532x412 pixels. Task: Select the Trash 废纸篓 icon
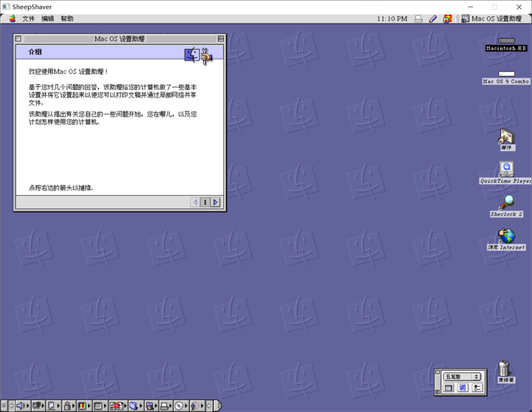(504, 368)
